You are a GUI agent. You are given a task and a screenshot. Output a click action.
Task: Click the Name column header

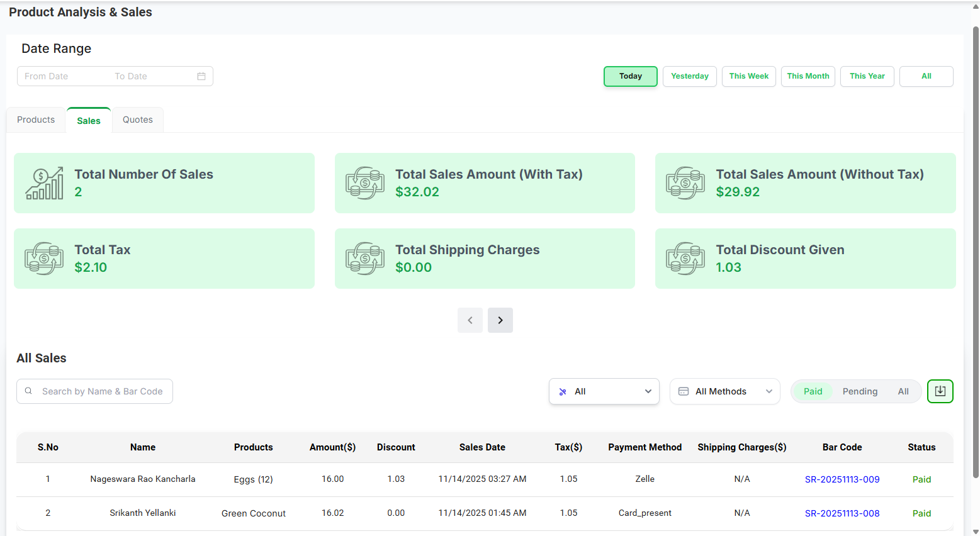tap(143, 447)
